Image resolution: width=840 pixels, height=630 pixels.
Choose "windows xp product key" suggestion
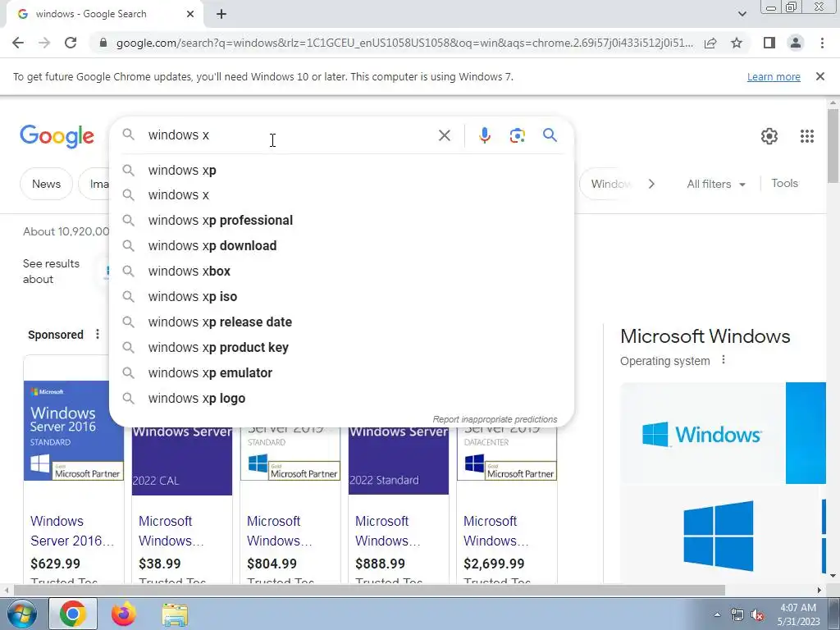click(341, 348)
